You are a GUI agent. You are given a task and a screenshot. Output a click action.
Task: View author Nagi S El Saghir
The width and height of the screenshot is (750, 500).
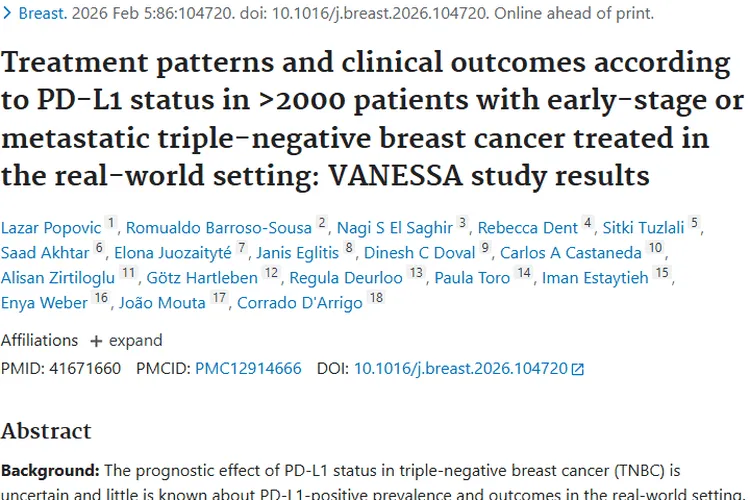[396, 227]
